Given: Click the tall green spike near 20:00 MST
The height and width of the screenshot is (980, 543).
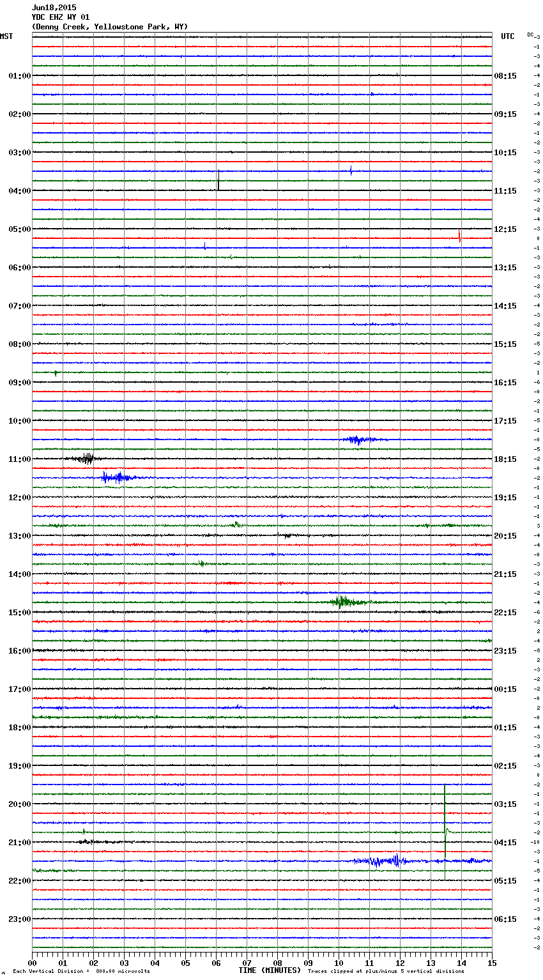Looking at the screenshot, I should 445,831.
